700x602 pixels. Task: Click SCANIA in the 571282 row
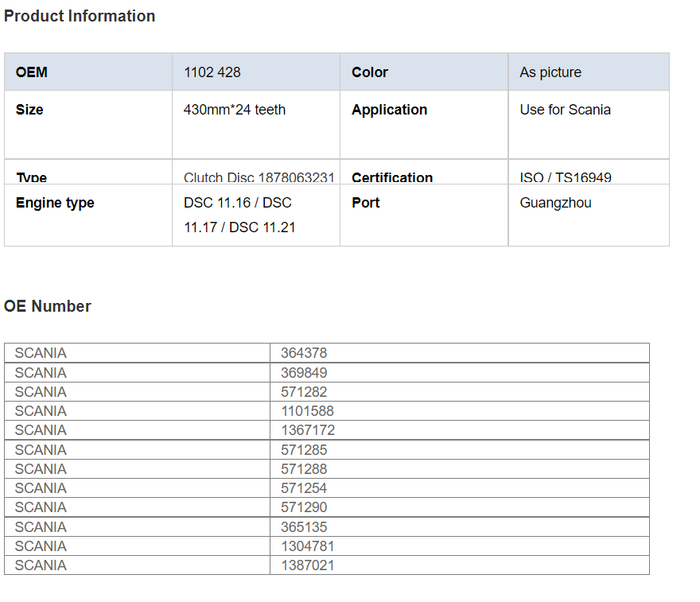point(41,392)
